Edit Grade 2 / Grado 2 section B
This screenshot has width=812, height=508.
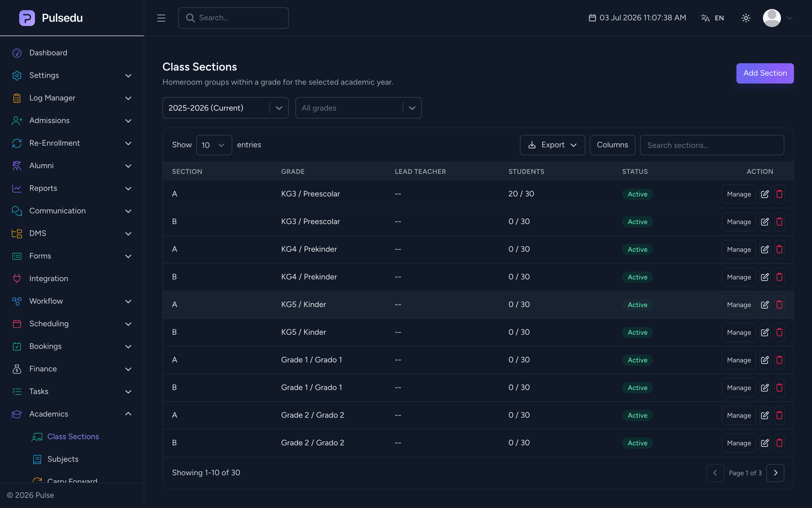tap(765, 443)
